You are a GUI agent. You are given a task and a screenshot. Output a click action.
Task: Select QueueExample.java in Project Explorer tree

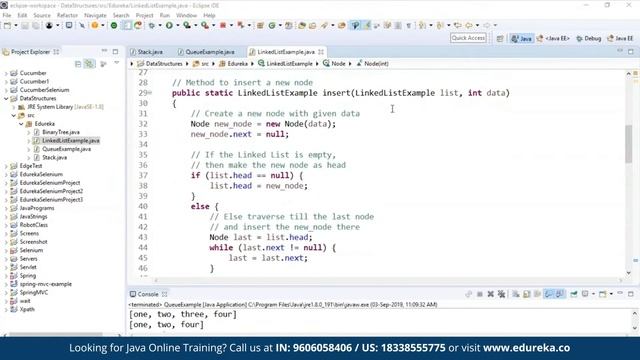(x=67, y=149)
